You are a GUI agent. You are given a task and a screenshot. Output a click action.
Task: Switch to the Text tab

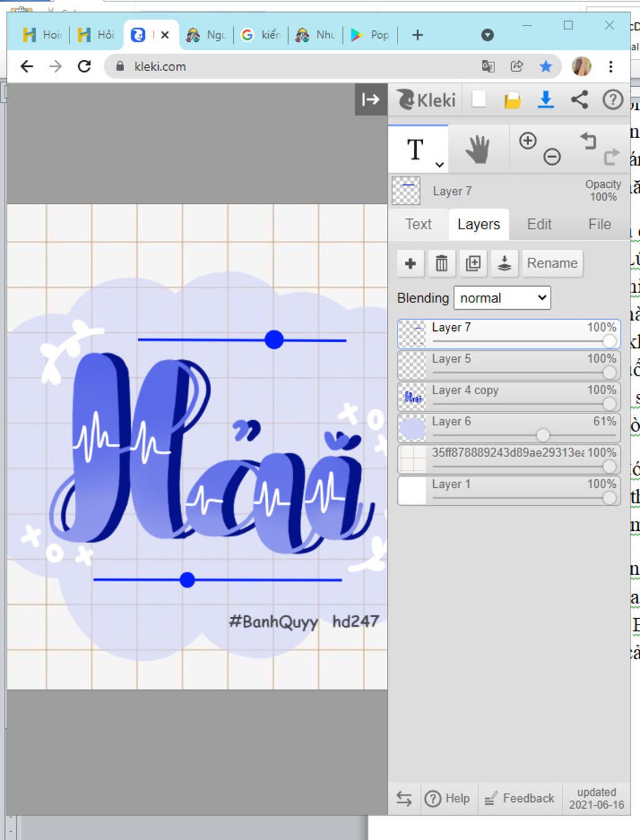pos(418,224)
